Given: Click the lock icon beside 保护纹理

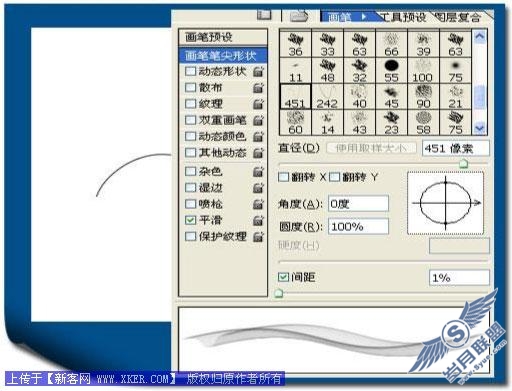Looking at the screenshot, I should (258, 236).
